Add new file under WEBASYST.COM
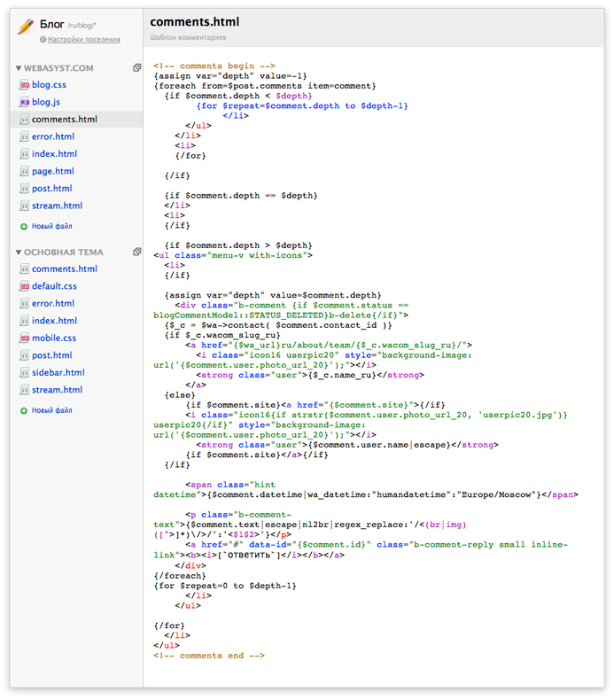The height and width of the screenshot is (700, 614). click(x=52, y=227)
